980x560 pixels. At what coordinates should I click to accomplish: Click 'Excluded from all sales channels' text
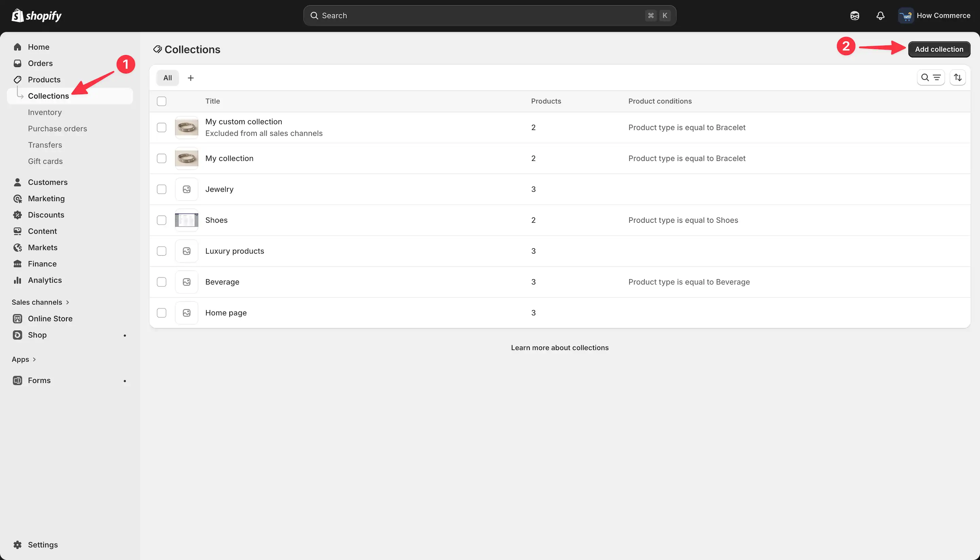pyautogui.click(x=264, y=134)
